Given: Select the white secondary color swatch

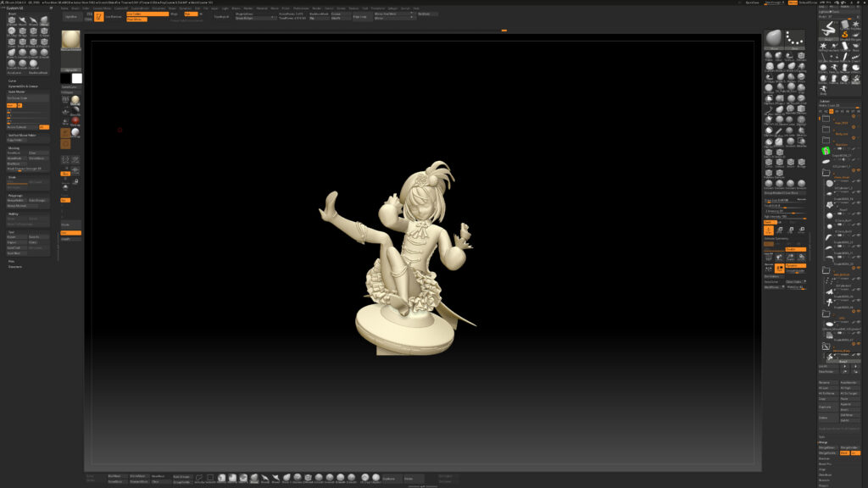Looking at the screenshot, I should (x=77, y=78).
